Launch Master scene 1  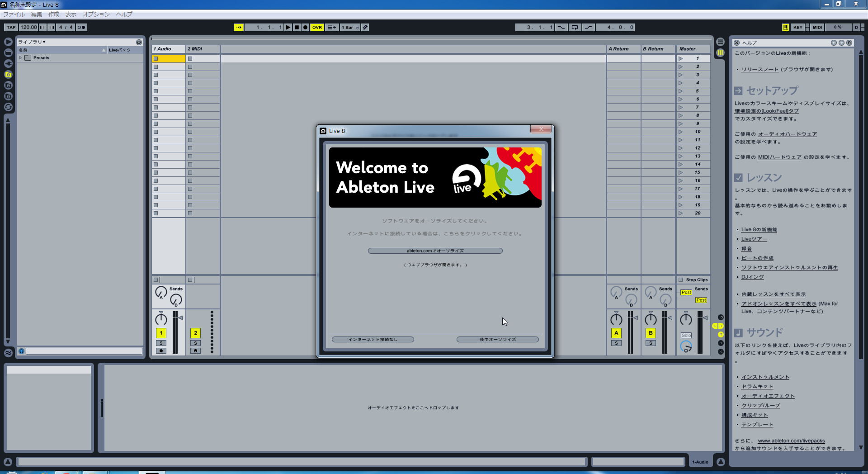coord(680,58)
